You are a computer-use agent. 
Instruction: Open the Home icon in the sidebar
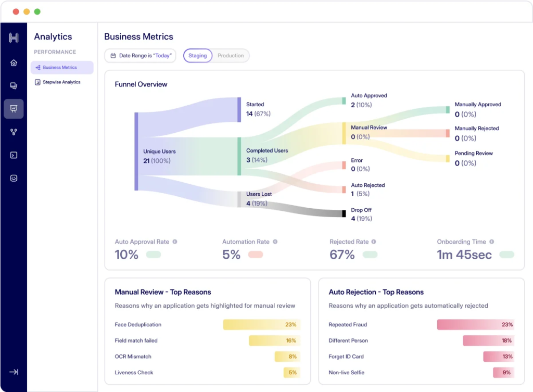click(x=14, y=62)
